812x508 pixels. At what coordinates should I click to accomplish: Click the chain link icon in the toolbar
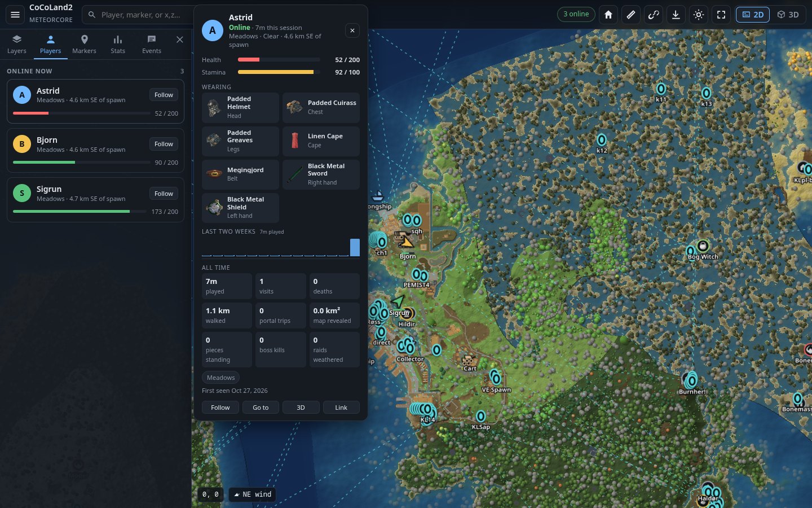654,15
